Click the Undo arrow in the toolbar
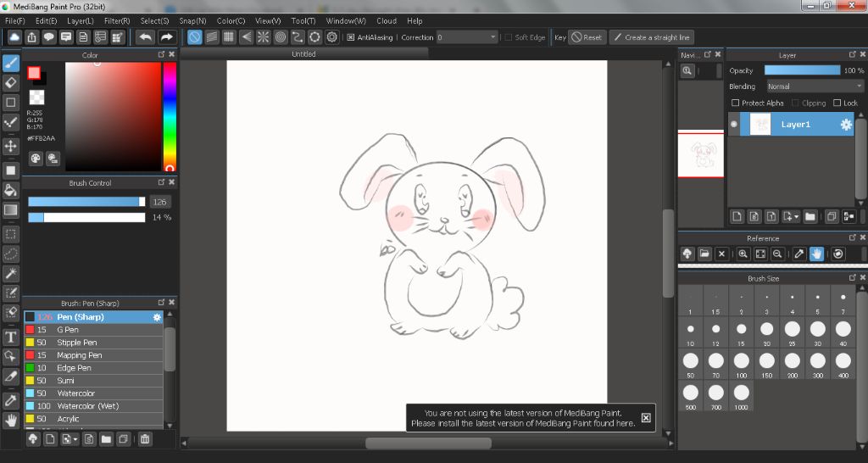This screenshot has height=463, width=868. [x=145, y=37]
